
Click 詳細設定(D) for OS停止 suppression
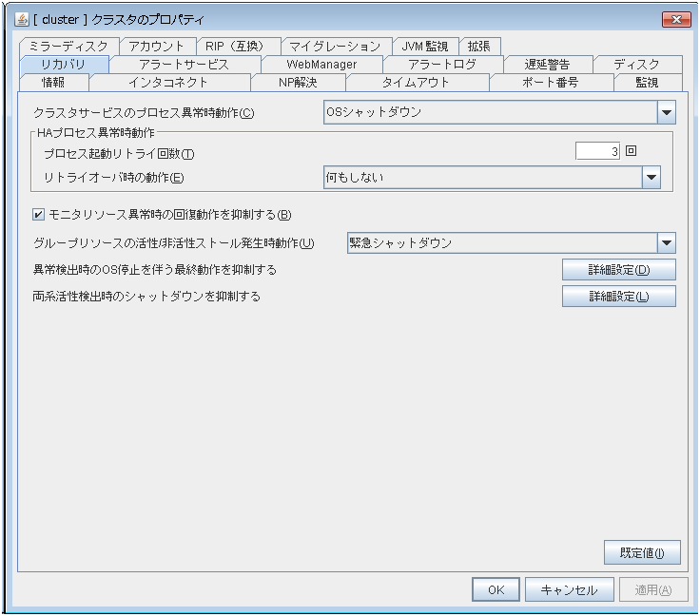pyautogui.click(x=618, y=270)
